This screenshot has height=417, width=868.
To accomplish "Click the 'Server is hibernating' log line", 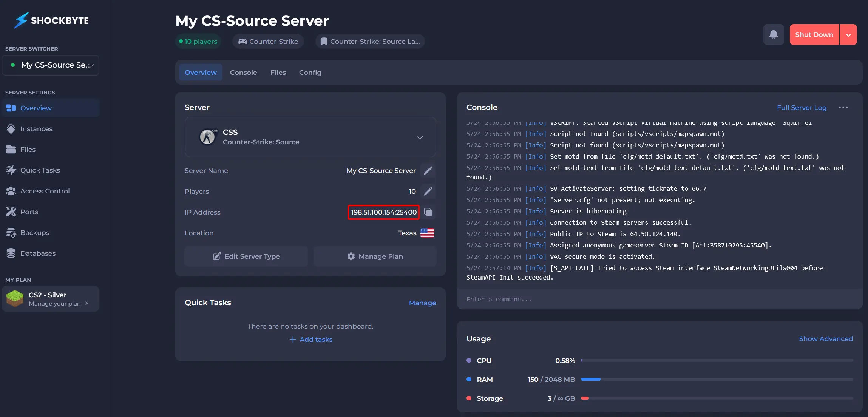I will (588, 212).
